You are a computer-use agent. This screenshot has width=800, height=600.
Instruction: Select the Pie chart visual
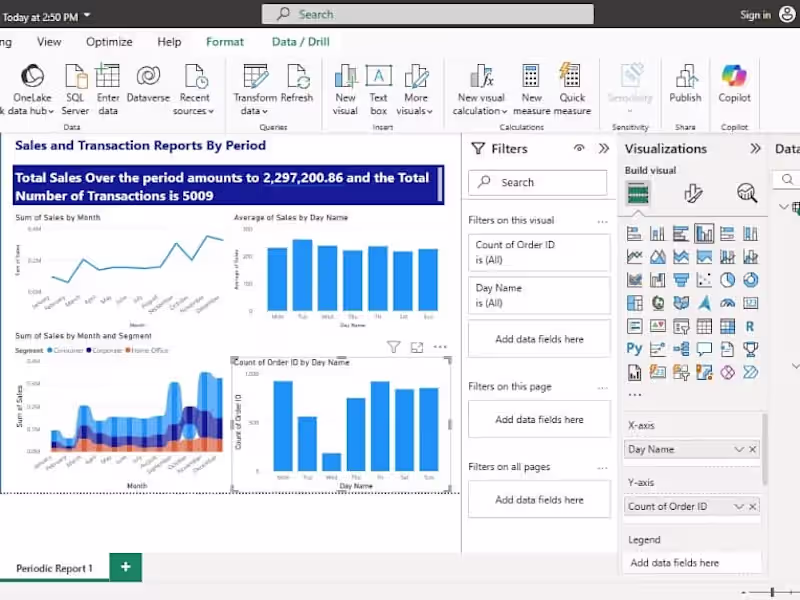coord(726,279)
